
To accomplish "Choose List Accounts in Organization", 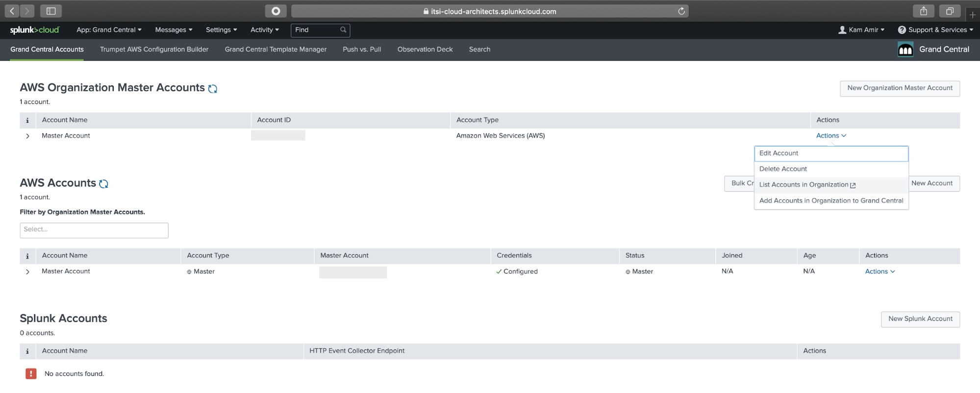I will [x=831, y=185].
